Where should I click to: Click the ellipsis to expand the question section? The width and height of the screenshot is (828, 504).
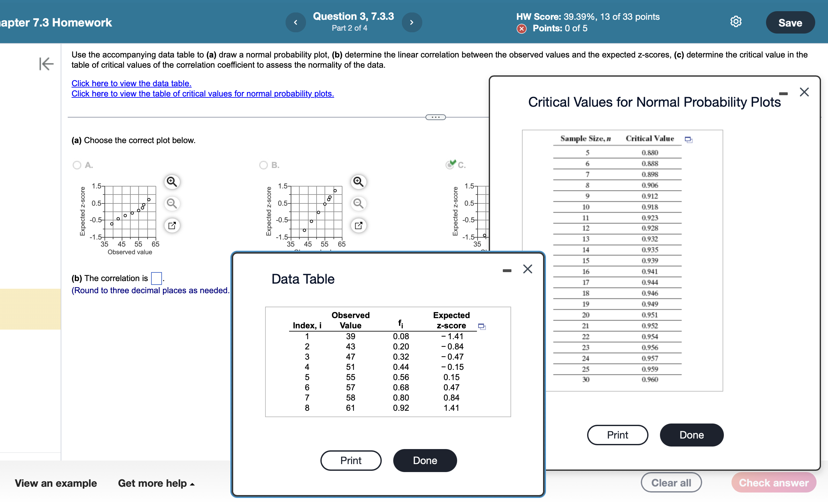click(x=435, y=117)
